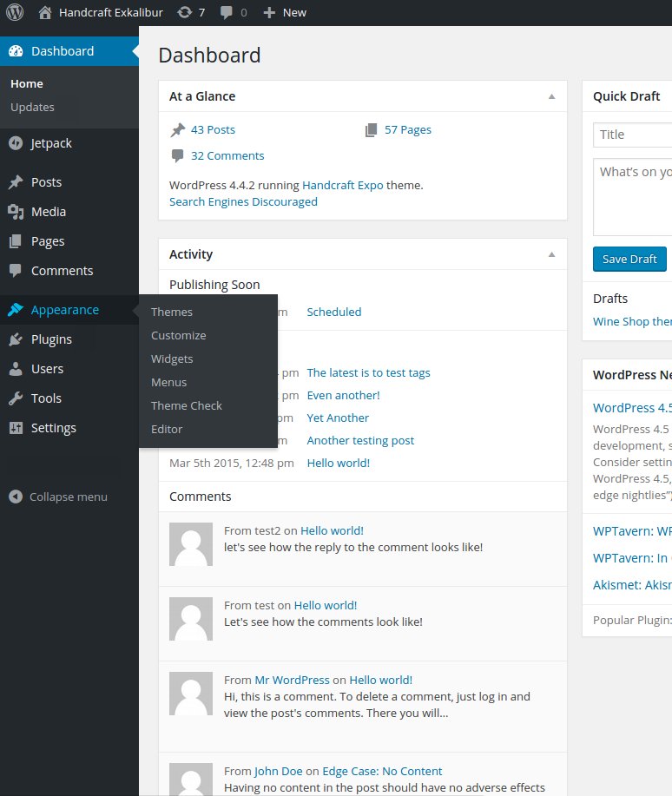Focus the Quick Draft Title field
672x796 pixels.
pyautogui.click(x=632, y=135)
